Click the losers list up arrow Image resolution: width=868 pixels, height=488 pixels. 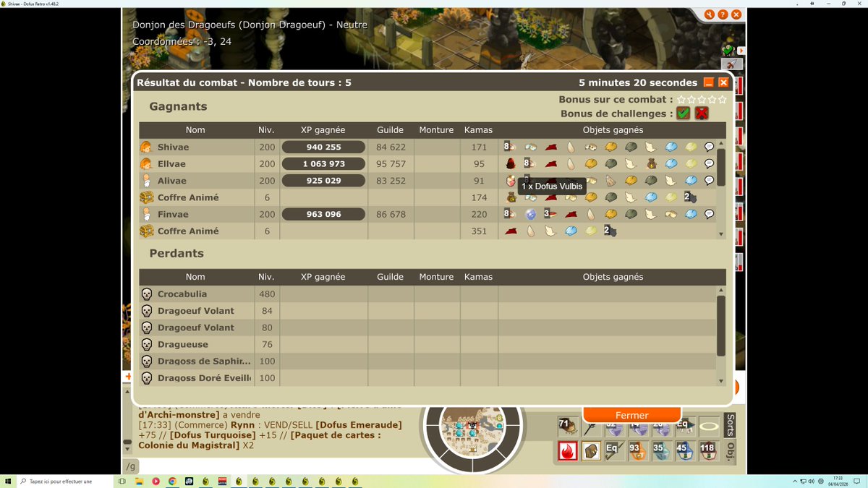(x=721, y=290)
